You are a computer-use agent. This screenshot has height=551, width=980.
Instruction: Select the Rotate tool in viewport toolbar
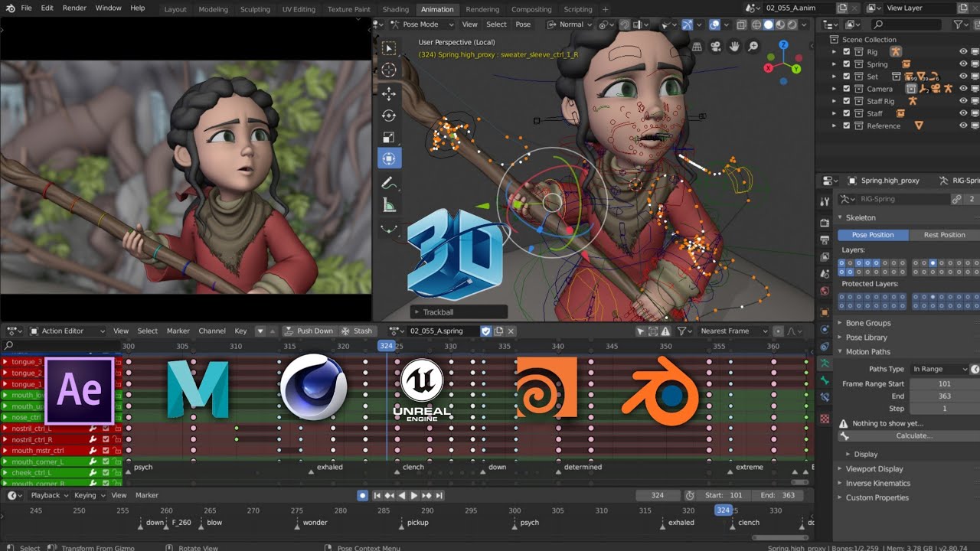click(x=389, y=116)
